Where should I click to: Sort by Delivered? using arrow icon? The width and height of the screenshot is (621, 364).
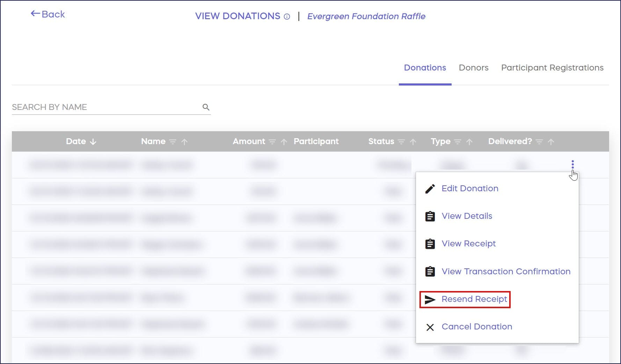coord(551,142)
